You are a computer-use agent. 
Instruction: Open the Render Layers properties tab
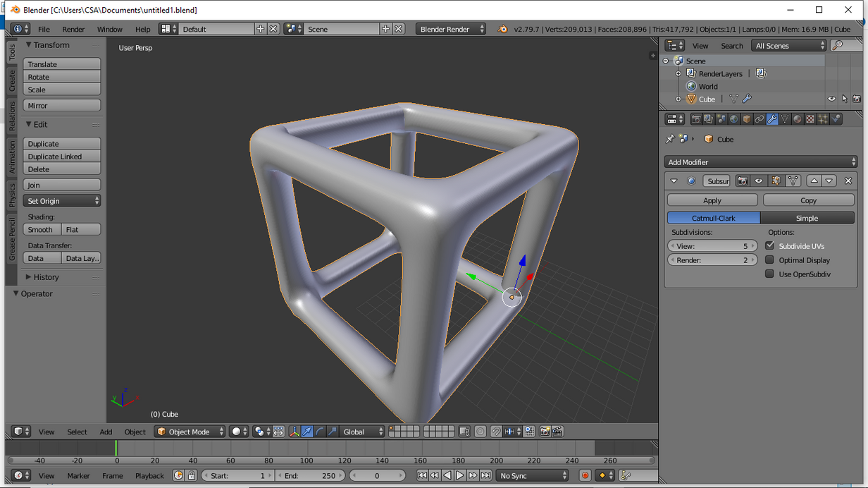[708, 119]
